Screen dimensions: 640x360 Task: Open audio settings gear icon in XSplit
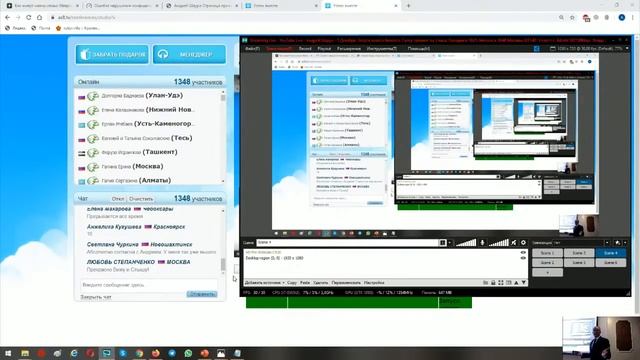[x=523, y=243]
